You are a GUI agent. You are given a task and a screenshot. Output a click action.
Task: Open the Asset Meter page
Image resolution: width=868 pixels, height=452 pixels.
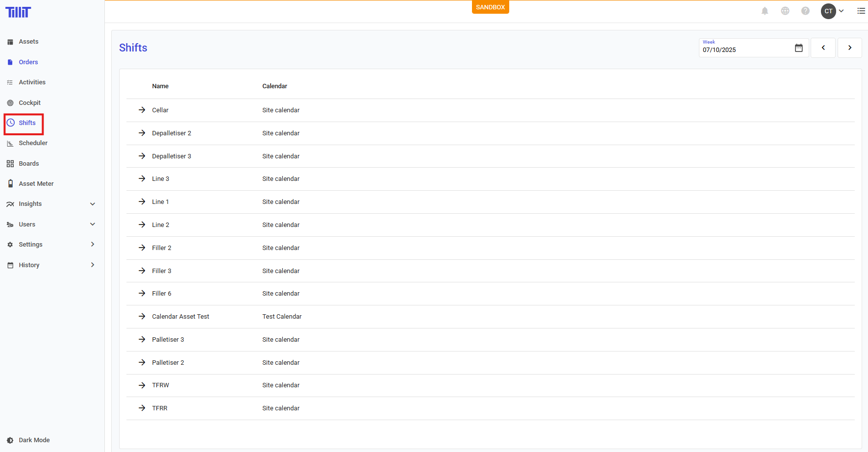(36, 184)
